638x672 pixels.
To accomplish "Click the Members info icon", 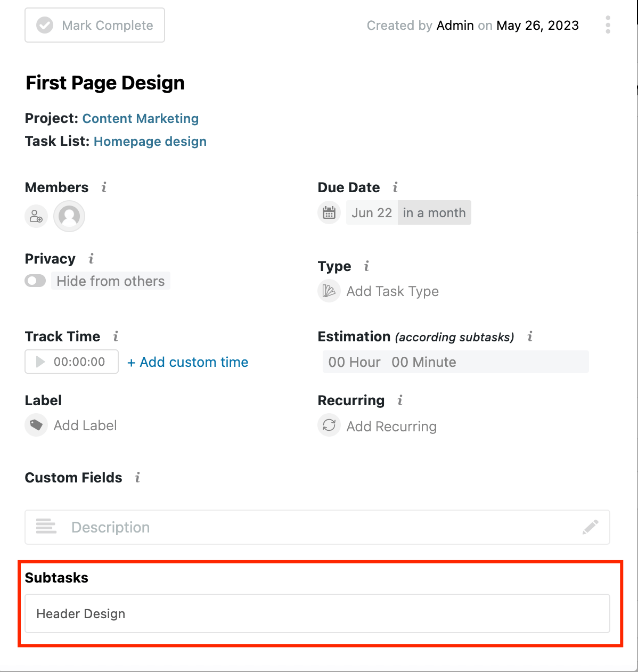I will pos(104,187).
